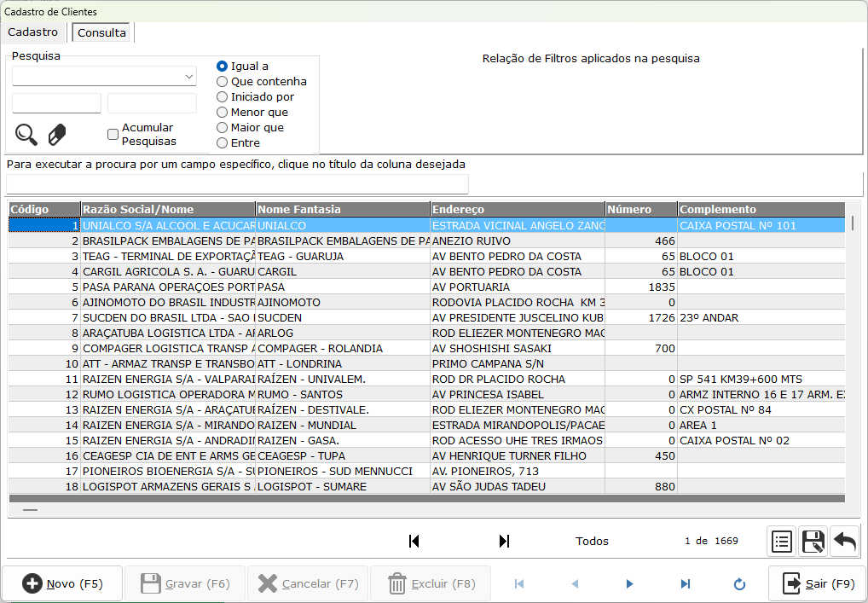The width and height of the screenshot is (868, 603).
Task: Select the SUCDEN nome fantasia cell
Action: [344, 318]
